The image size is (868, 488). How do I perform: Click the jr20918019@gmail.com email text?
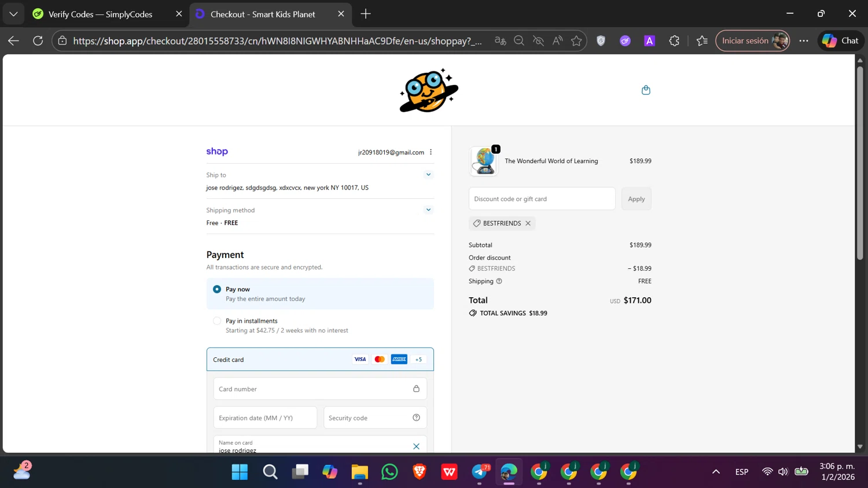click(x=391, y=153)
